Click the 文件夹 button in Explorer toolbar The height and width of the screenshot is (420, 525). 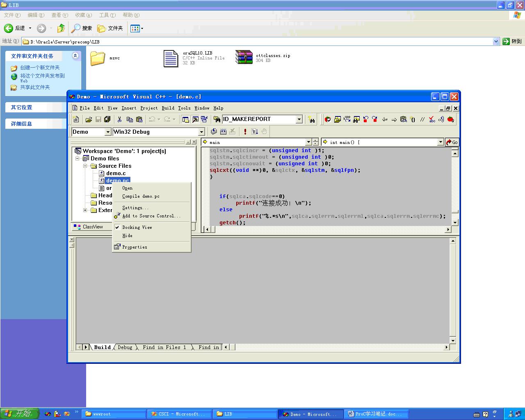pos(110,28)
